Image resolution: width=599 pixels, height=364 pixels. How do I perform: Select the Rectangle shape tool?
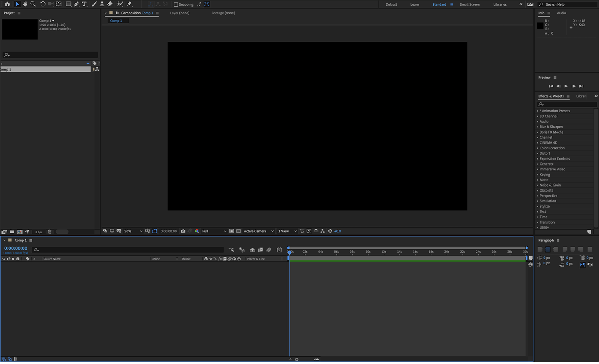tap(68, 4)
